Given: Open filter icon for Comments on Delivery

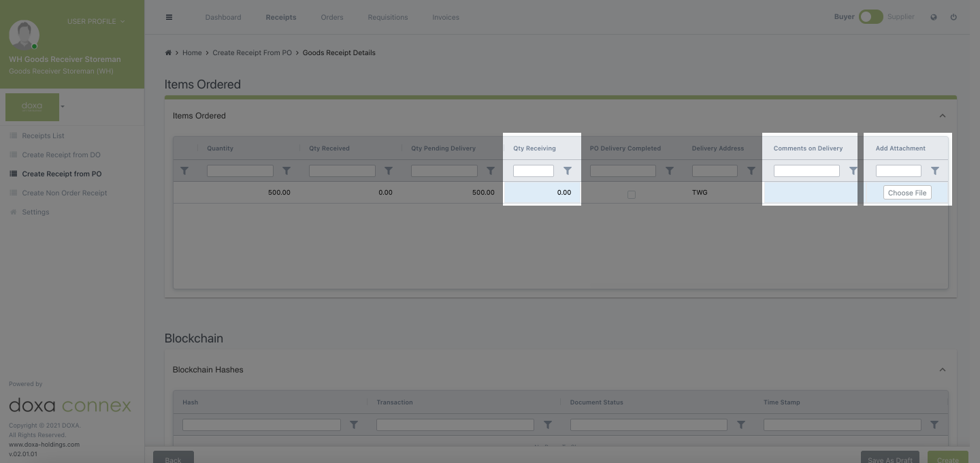Looking at the screenshot, I should point(853,171).
